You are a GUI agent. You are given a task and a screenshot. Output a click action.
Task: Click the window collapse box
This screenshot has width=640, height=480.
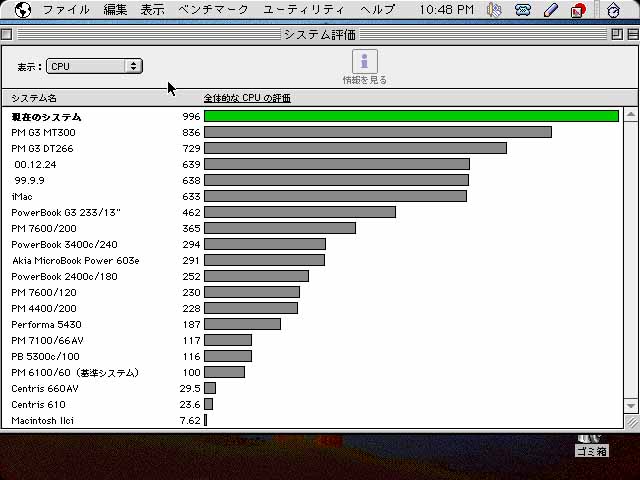[633, 34]
